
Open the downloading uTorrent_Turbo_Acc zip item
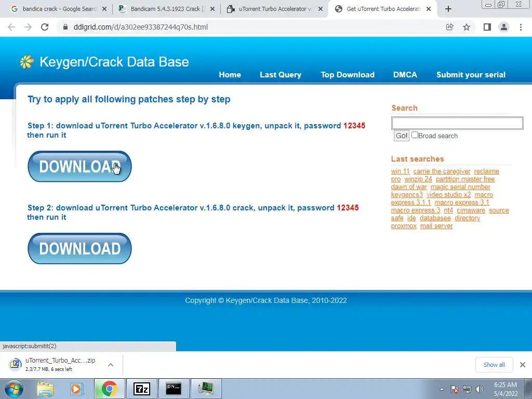pyautogui.click(x=60, y=364)
